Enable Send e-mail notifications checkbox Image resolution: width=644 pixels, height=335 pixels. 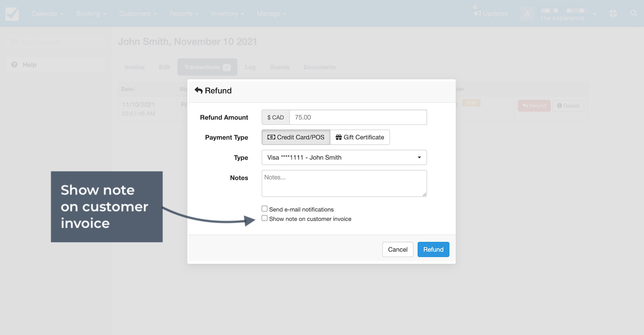click(265, 209)
